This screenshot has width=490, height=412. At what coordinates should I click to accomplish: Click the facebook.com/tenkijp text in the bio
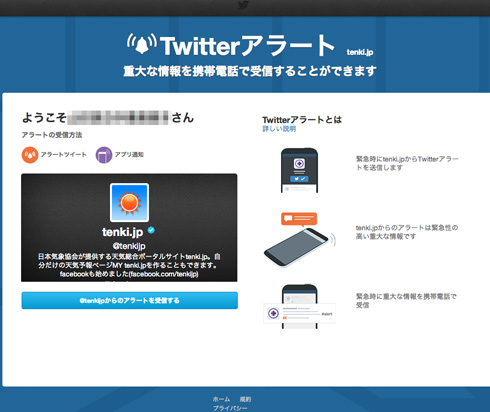(x=164, y=274)
